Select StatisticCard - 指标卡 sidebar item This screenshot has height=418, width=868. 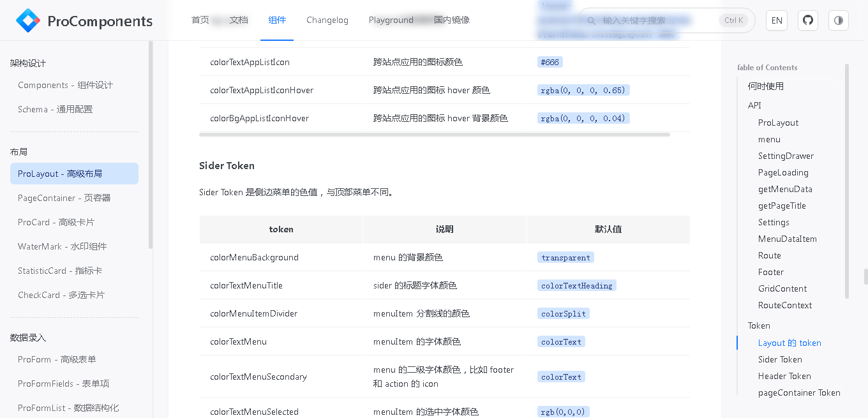coord(60,271)
